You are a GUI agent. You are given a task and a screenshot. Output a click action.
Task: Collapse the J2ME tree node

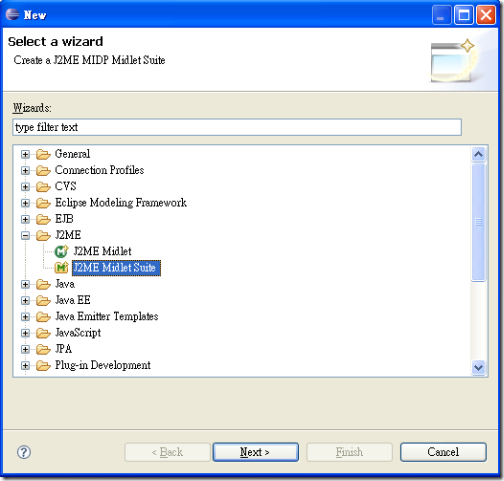[x=25, y=236]
